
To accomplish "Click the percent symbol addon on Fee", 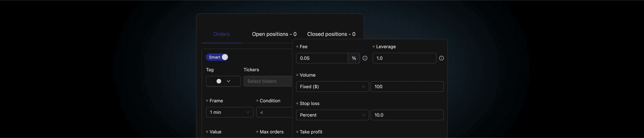I will tap(354, 58).
